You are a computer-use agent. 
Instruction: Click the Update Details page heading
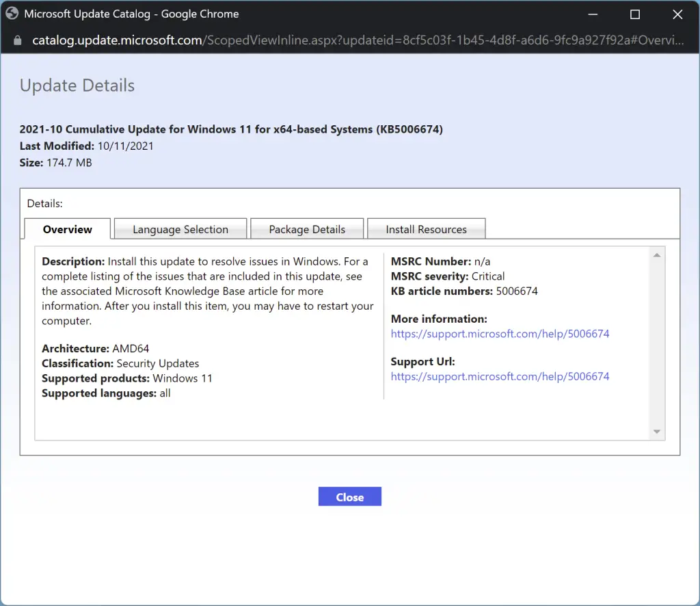[x=77, y=85]
